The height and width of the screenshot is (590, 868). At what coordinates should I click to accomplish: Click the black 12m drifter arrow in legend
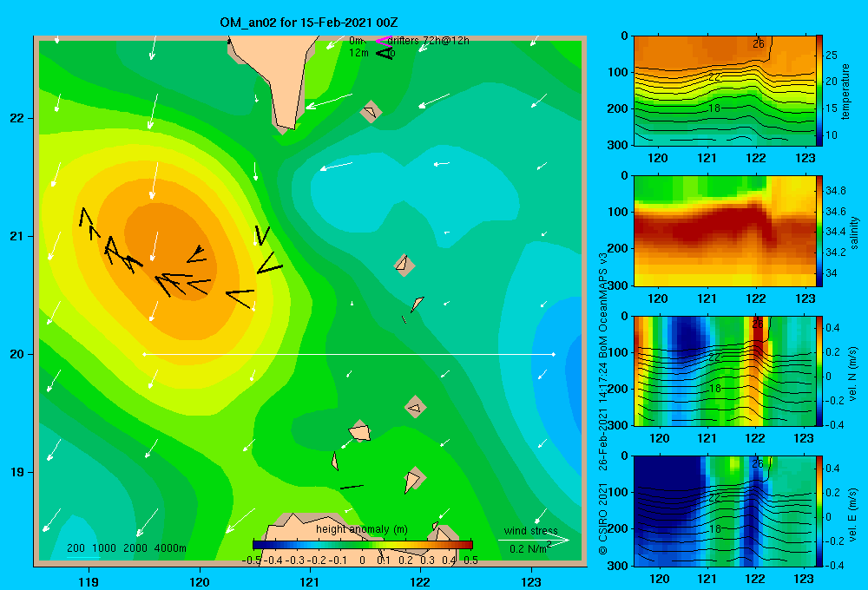[384, 53]
